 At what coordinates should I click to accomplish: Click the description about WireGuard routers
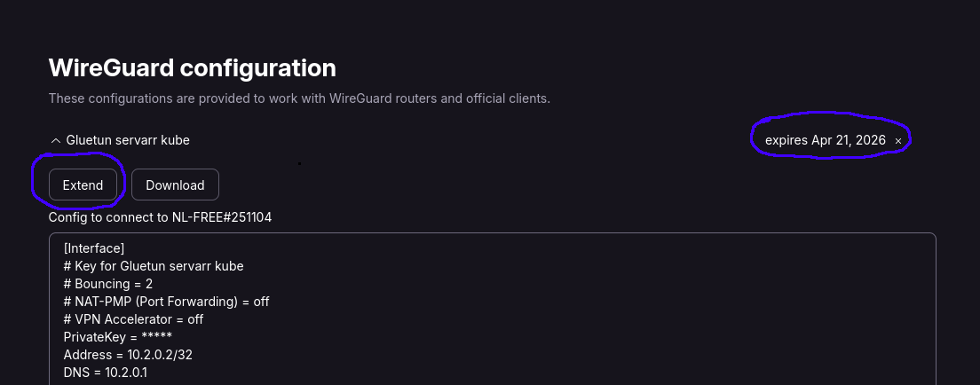pos(299,98)
